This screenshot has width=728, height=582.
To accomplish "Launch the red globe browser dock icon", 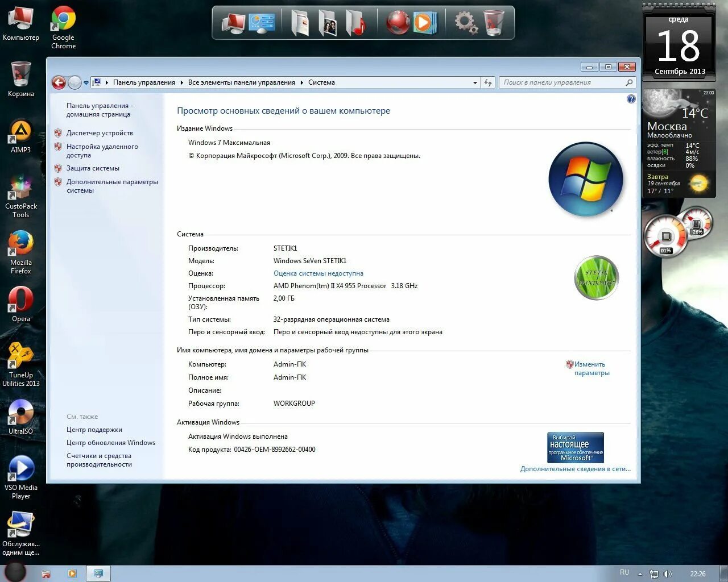I will coord(398,23).
